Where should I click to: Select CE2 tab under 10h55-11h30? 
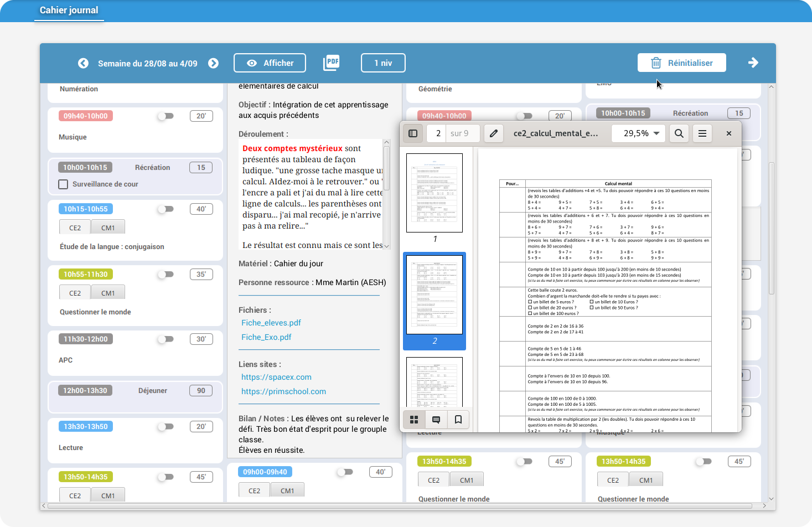point(75,293)
